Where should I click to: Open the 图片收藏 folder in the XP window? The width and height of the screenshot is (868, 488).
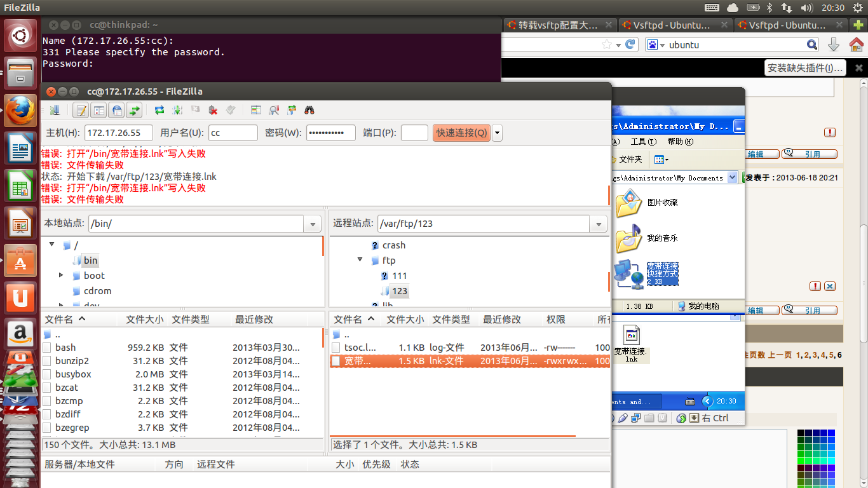[x=646, y=202]
